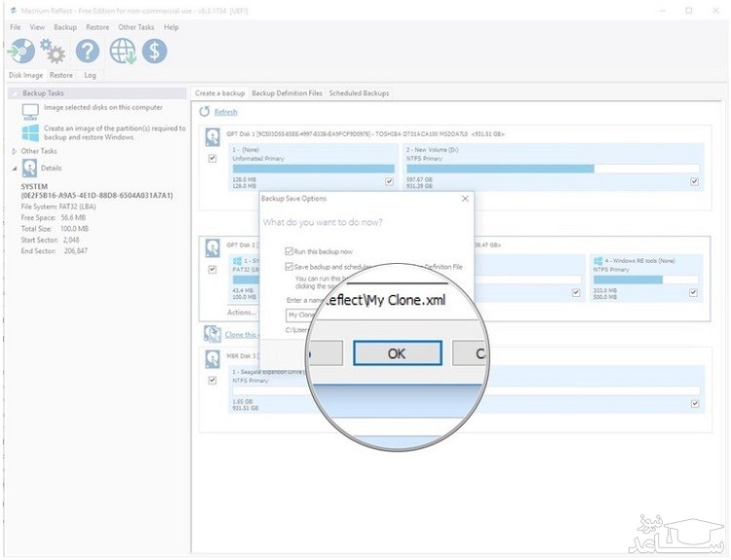Toggle the 'Run this backup now' checkbox
The image size is (731, 560).
(289, 251)
